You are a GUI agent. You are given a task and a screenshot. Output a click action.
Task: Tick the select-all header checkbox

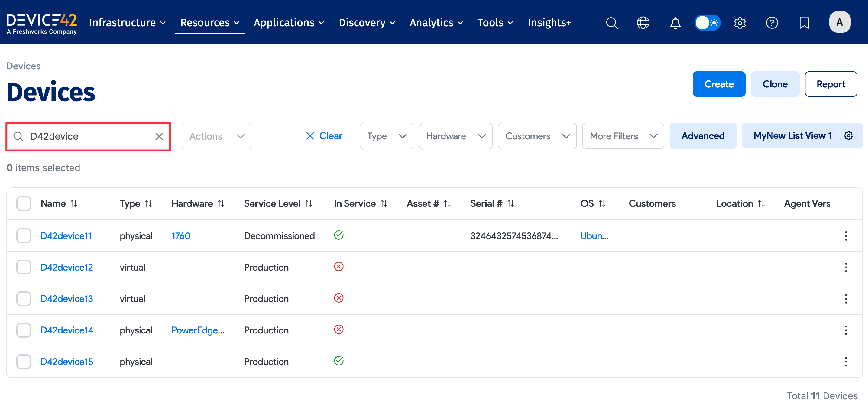coord(24,203)
